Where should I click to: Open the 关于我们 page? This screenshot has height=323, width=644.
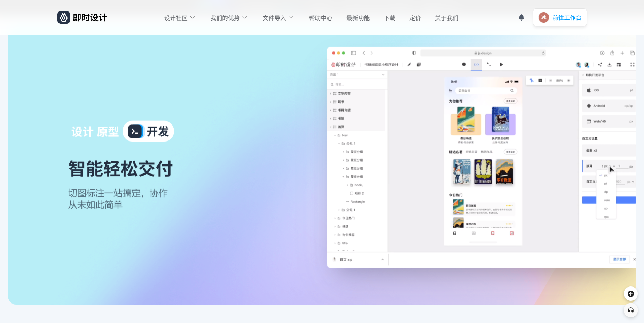(447, 18)
